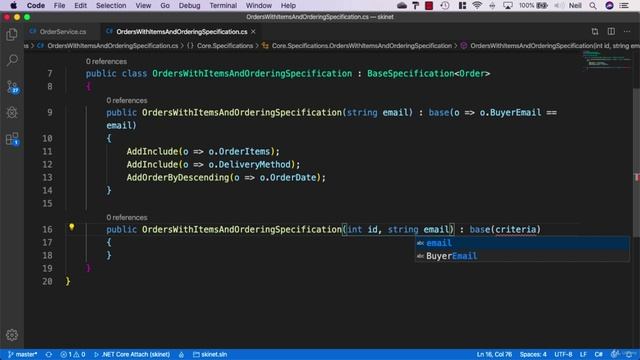Change end of line sequence LF
This screenshot has height=360, width=640.
coord(583,354)
